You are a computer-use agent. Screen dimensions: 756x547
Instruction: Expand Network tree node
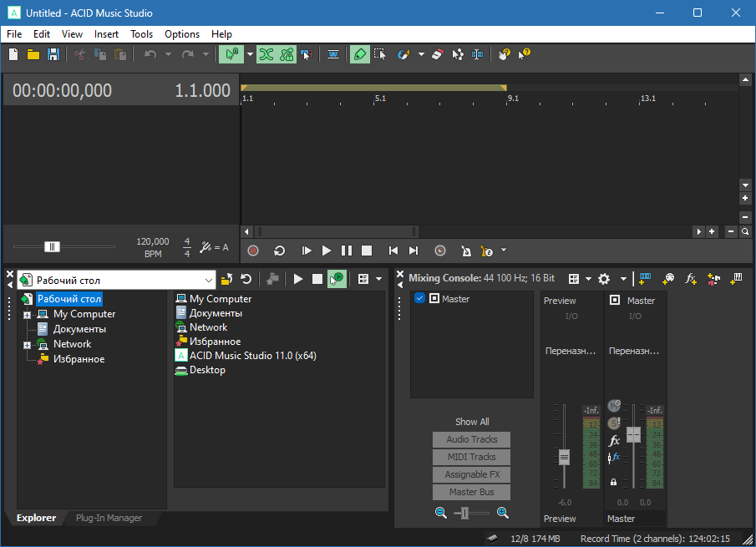coord(27,345)
